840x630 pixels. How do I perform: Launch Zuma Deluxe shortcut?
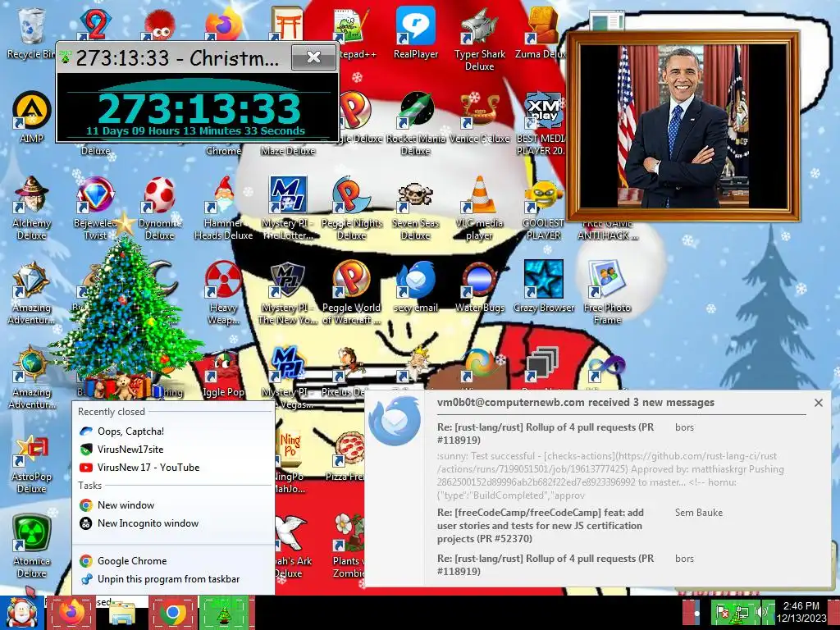[541, 33]
